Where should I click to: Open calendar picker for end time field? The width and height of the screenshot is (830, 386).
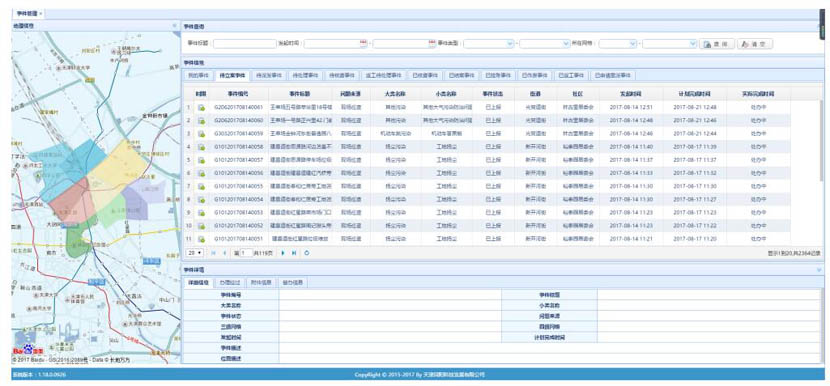[x=432, y=43]
